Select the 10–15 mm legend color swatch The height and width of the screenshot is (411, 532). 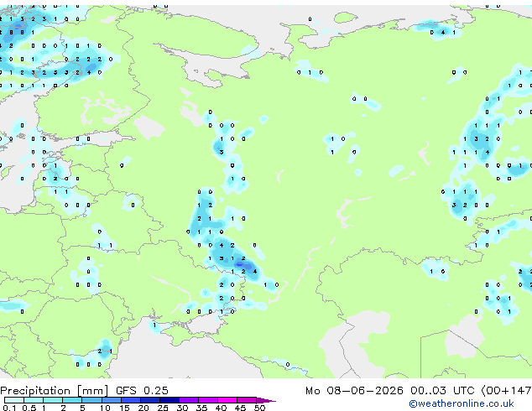(112, 400)
